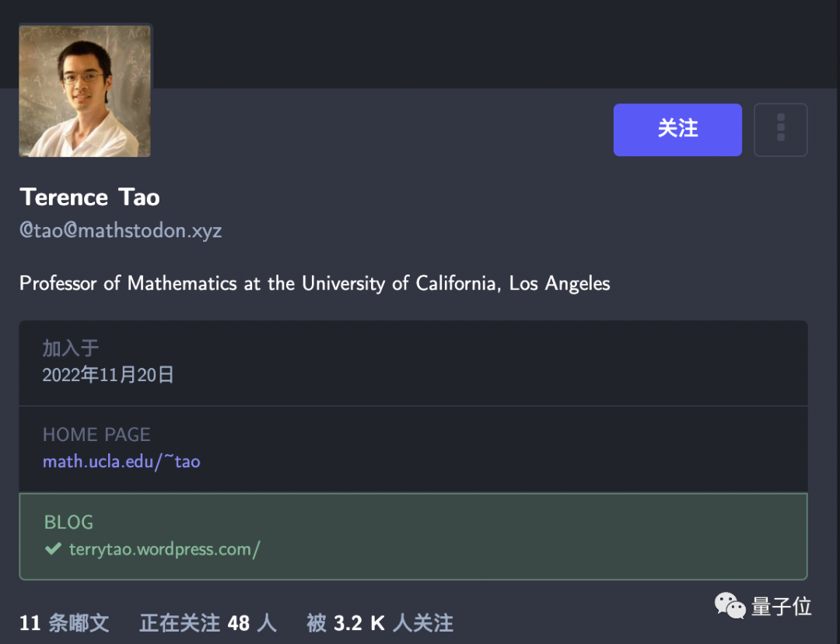The height and width of the screenshot is (644, 840).
Task: Click the green verified checkmark icon
Action: coord(53,549)
